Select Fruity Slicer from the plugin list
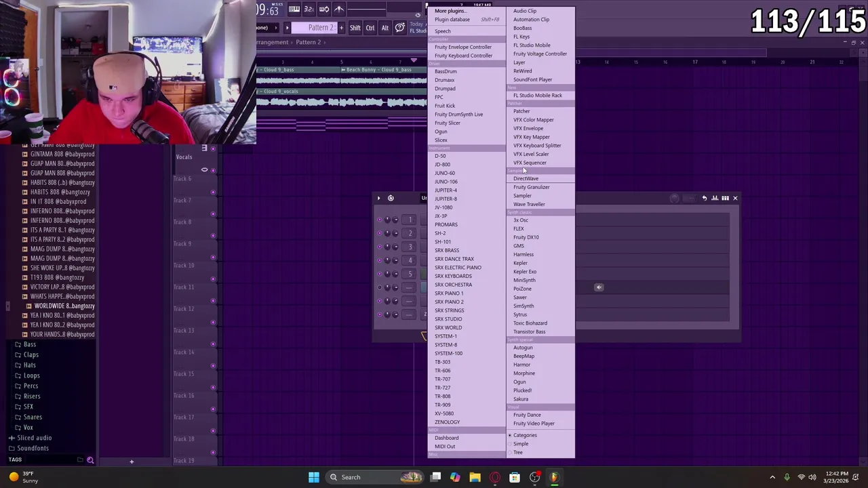 [x=448, y=123]
